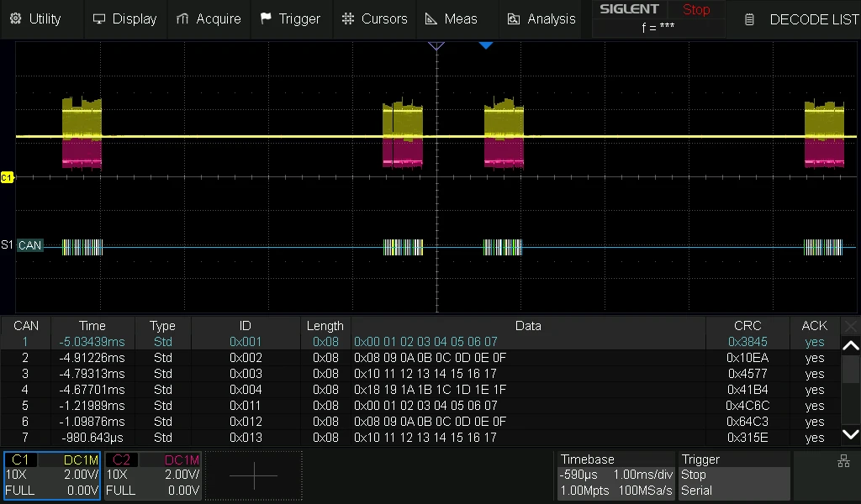861x504 pixels.
Task: Open the Trigger menu
Action: 289,19
